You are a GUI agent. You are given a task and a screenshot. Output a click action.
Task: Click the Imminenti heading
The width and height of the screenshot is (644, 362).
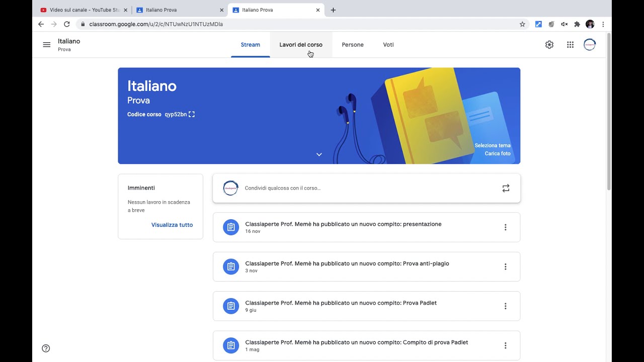[x=141, y=188]
